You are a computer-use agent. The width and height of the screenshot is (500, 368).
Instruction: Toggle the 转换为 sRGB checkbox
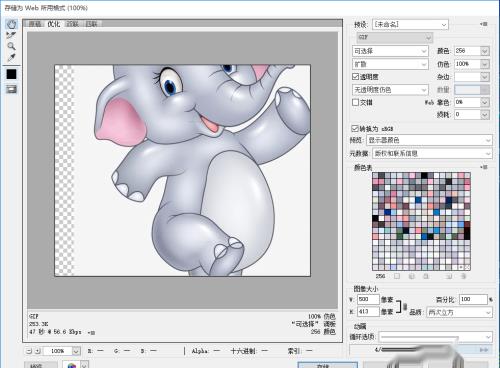355,128
